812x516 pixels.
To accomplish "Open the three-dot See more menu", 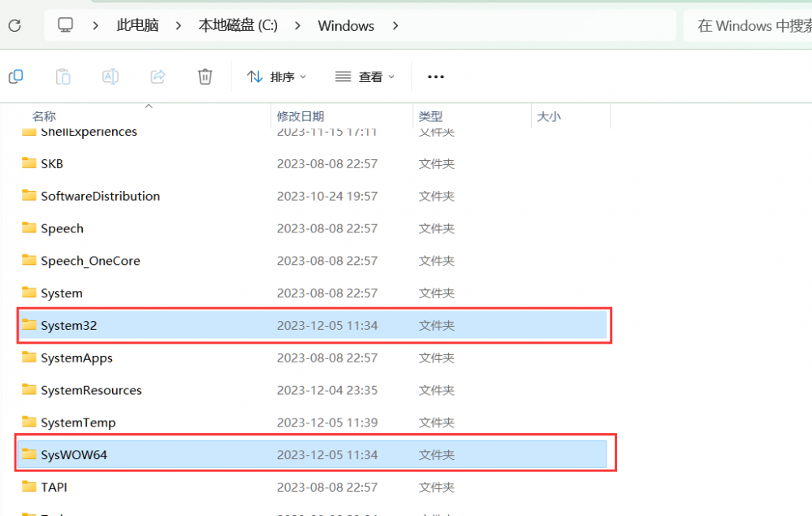I will 436,76.
